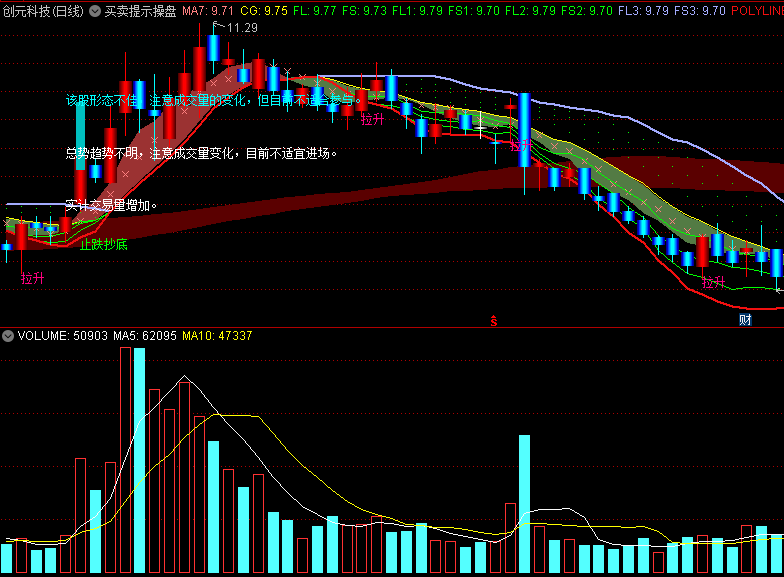Click the 创元科技(日线) stock title
This screenshot has width=784, height=577.
click(43, 10)
